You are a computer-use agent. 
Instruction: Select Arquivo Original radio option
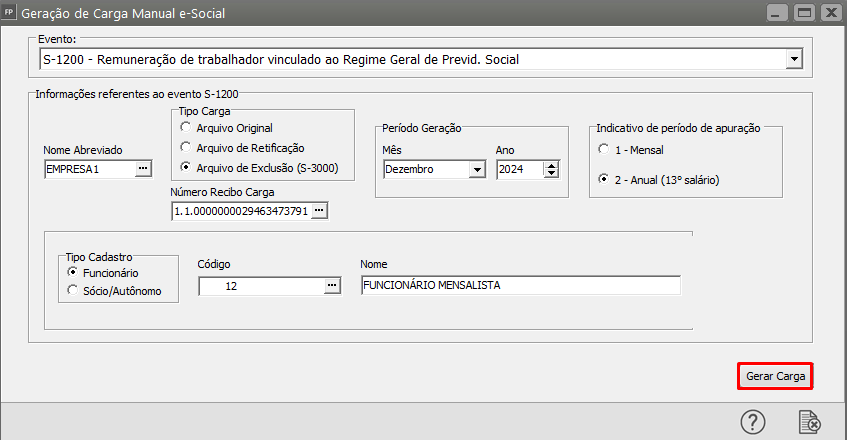pyautogui.click(x=185, y=128)
